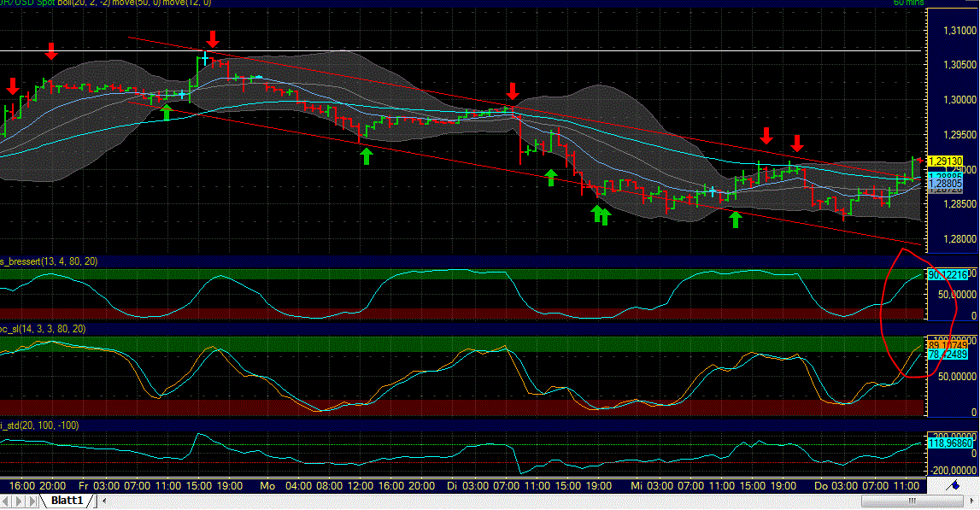The width and height of the screenshot is (980, 510).
Task: Click the left arrow of the horizontal scrollbar
Action: coord(104,500)
